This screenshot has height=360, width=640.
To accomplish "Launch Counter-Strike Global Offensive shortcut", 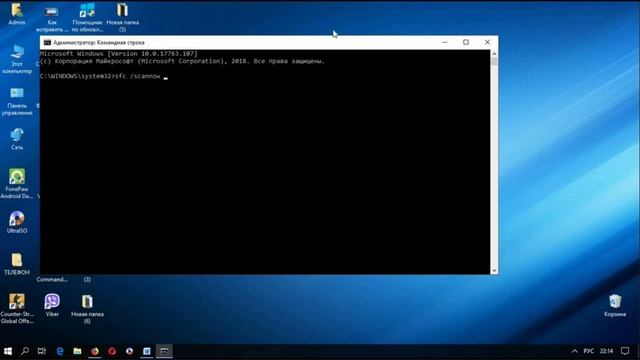I will pos(17,309).
